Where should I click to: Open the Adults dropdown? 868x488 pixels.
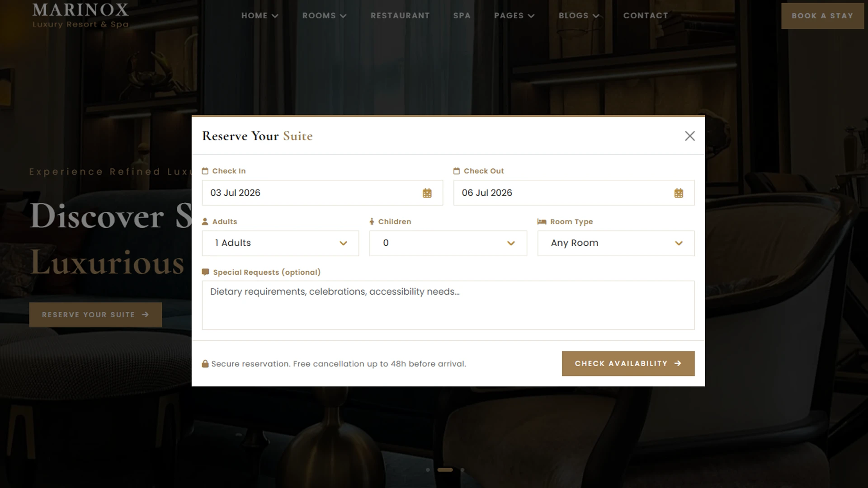(x=280, y=243)
